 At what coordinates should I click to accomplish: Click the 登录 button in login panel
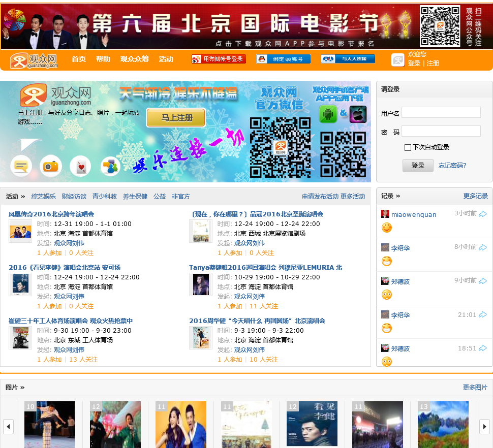click(418, 166)
